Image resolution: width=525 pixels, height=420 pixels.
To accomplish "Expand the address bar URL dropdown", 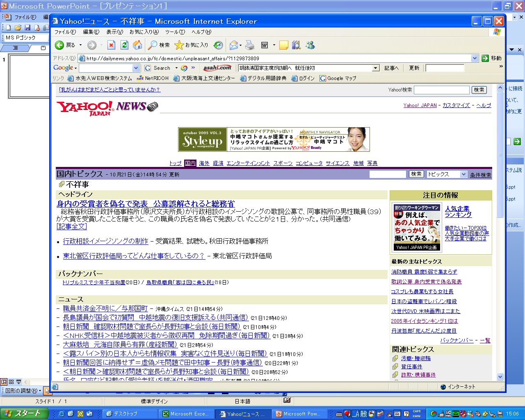I will 475,58.
